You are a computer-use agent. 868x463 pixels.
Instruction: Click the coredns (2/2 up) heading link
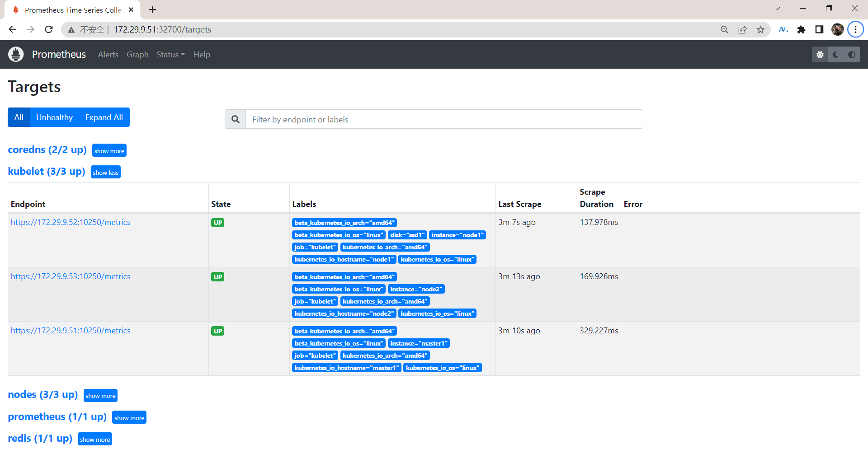coord(47,150)
